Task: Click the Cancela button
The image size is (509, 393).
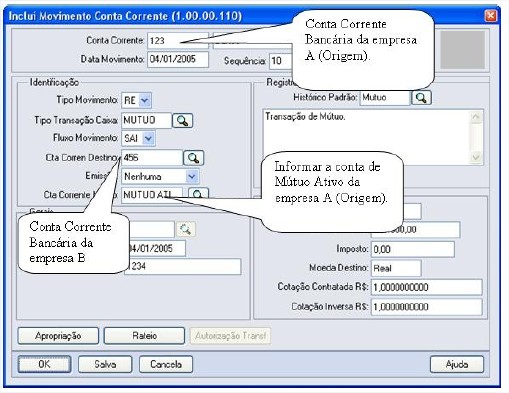Action: pos(166,364)
